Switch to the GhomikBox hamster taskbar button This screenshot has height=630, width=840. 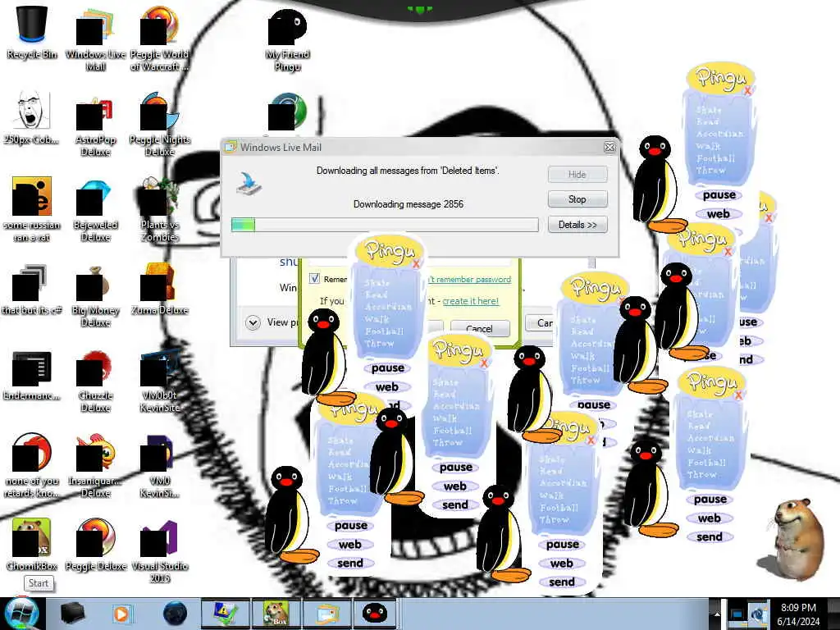pos(276,614)
